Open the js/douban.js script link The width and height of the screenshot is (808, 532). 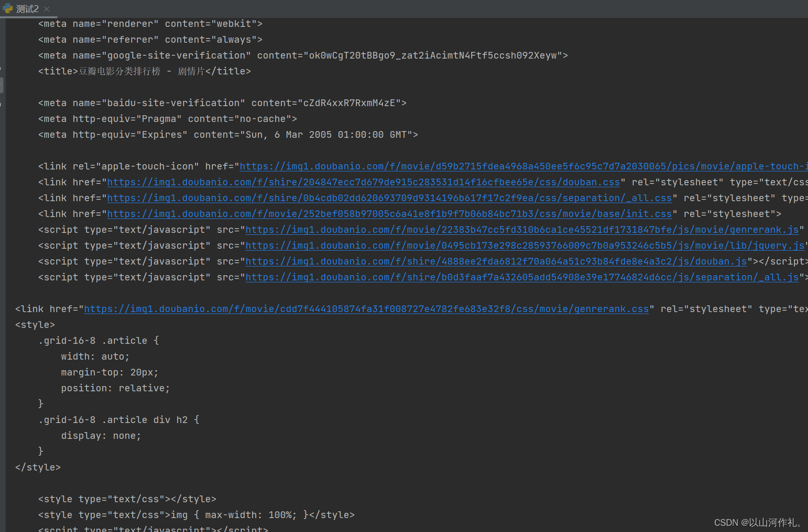[496, 262]
